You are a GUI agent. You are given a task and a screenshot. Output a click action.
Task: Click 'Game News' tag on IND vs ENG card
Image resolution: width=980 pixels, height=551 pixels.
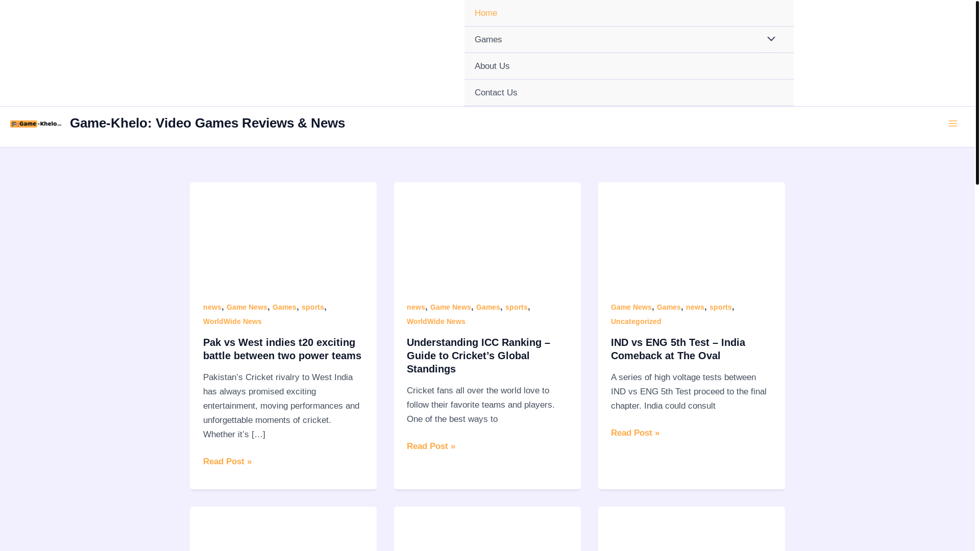point(631,307)
